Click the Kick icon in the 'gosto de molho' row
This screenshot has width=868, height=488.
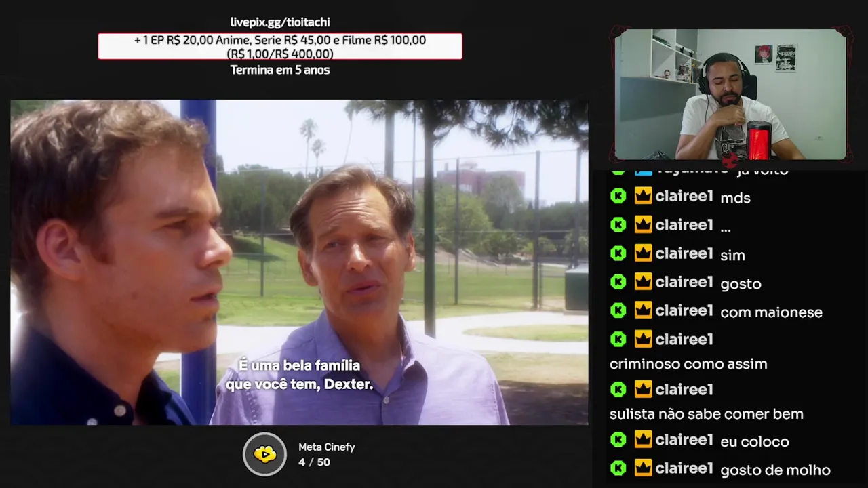point(618,468)
